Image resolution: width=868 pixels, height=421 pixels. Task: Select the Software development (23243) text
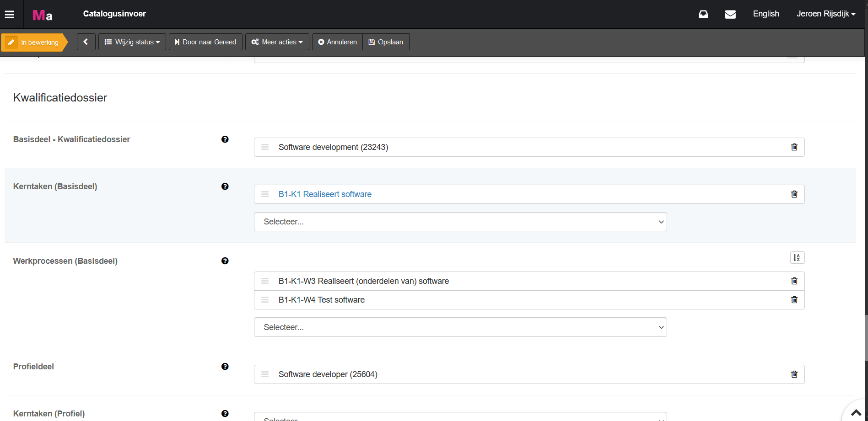pos(333,147)
